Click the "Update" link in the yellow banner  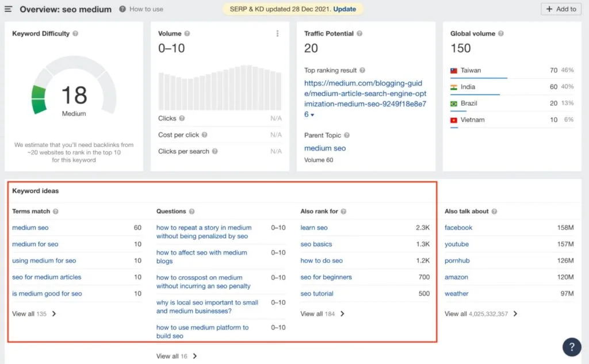[x=346, y=9]
